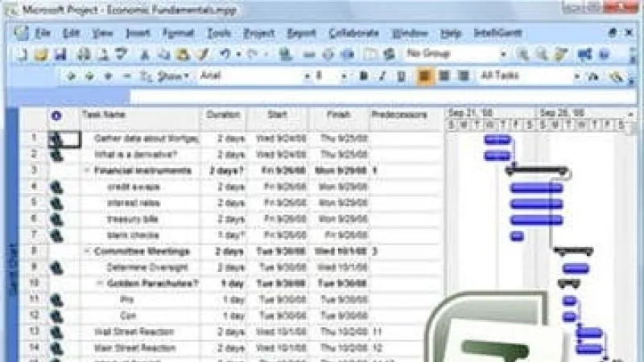
Task: Select the Format Painter brush icon
Action: click(x=202, y=54)
